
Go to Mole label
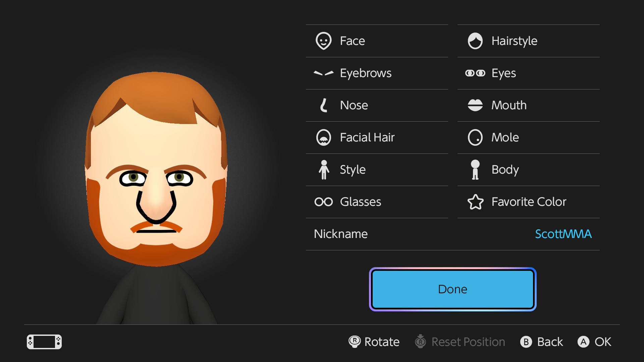click(505, 137)
